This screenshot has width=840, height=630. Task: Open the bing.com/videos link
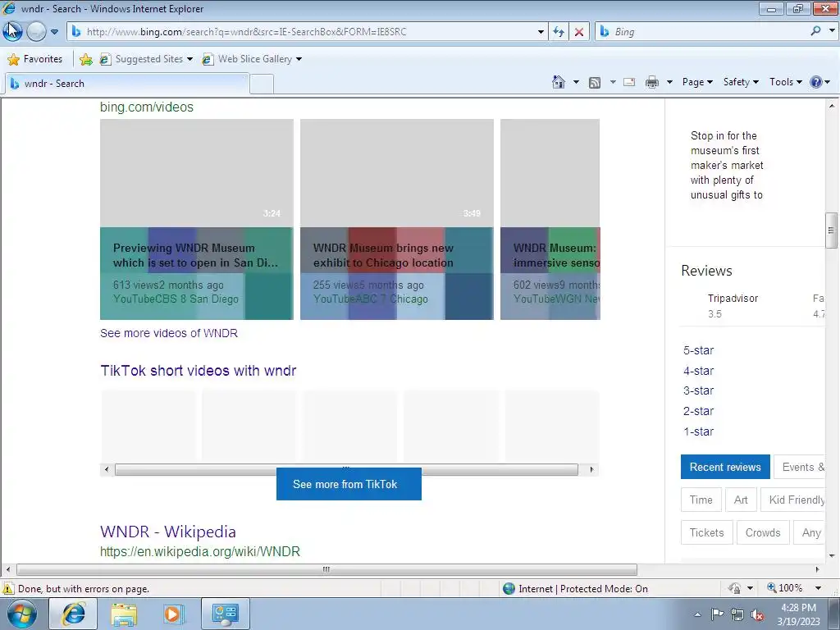click(146, 107)
